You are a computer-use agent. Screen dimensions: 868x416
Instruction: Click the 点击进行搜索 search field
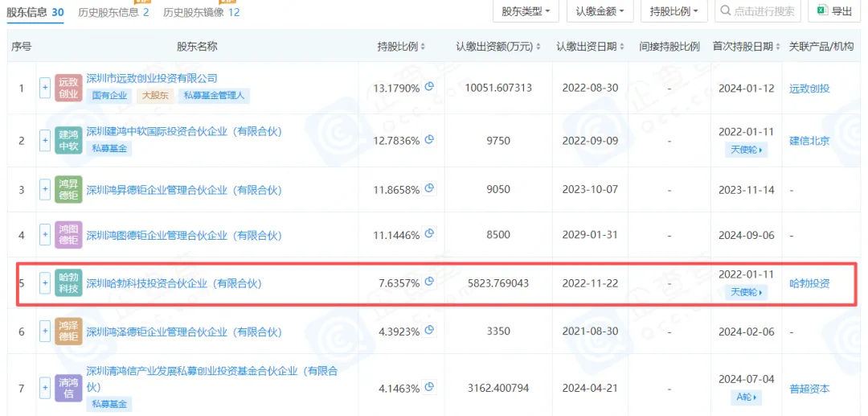(758, 10)
